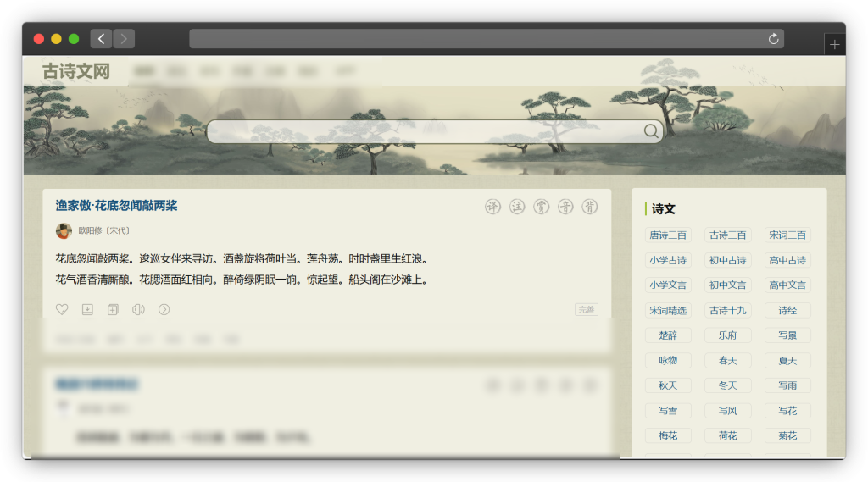Favorite the poem with the heart icon

tap(62, 309)
